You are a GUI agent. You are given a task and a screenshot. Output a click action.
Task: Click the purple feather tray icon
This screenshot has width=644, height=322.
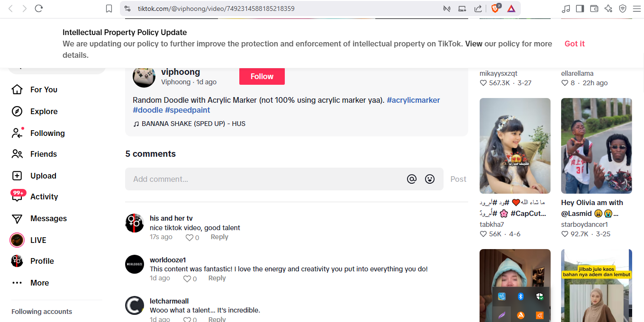[x=501, y=315]
